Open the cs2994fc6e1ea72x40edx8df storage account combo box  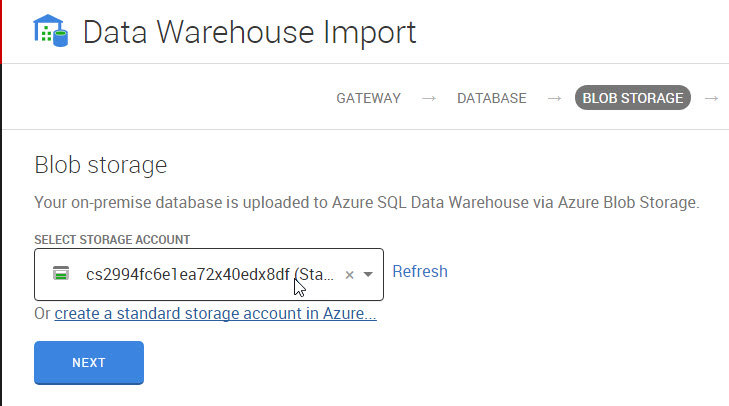(200, 274)
